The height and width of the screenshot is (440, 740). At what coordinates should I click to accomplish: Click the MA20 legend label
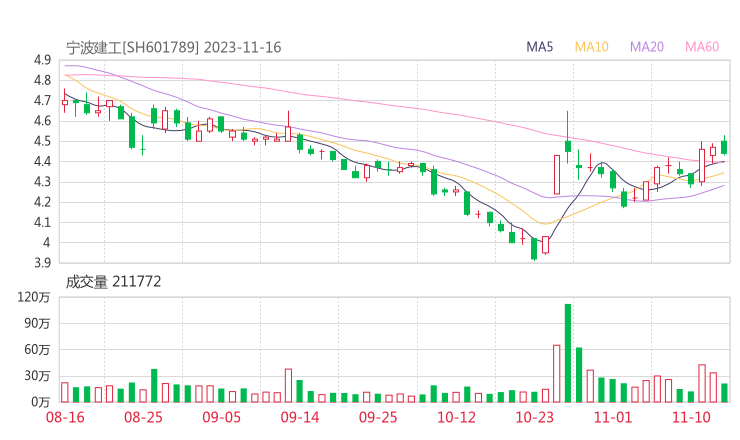point(647,47)
